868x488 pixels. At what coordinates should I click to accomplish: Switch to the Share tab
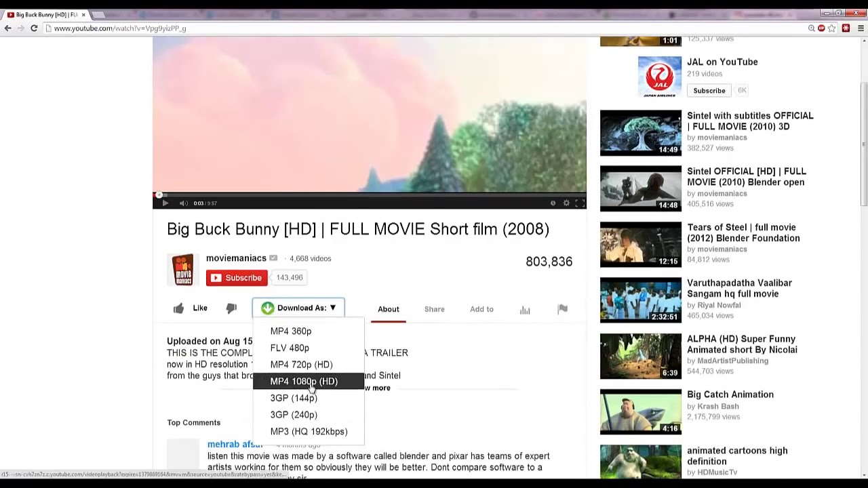coord(435,309)
